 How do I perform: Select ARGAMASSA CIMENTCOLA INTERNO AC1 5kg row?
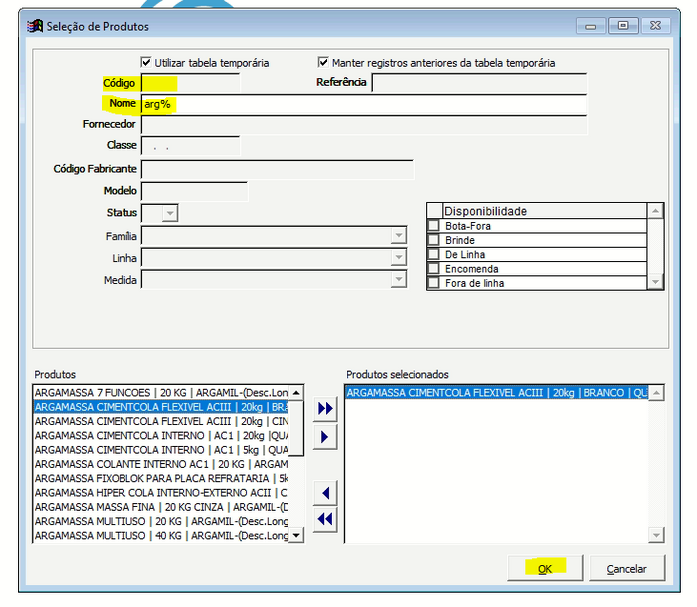coord(161,450)
